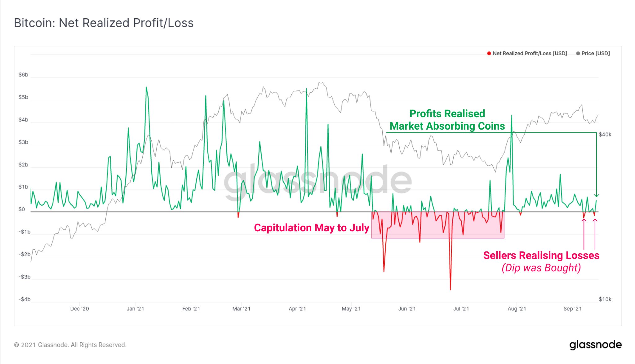Click the -$4b y-axis label
The width and height of the screenshot is (635, 364).
pos(24,299)
